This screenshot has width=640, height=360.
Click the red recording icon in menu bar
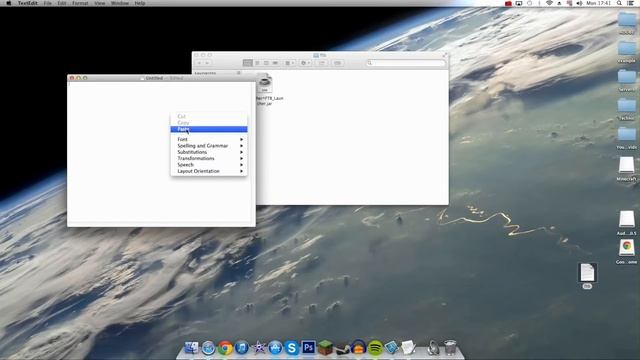pos(508,3)
